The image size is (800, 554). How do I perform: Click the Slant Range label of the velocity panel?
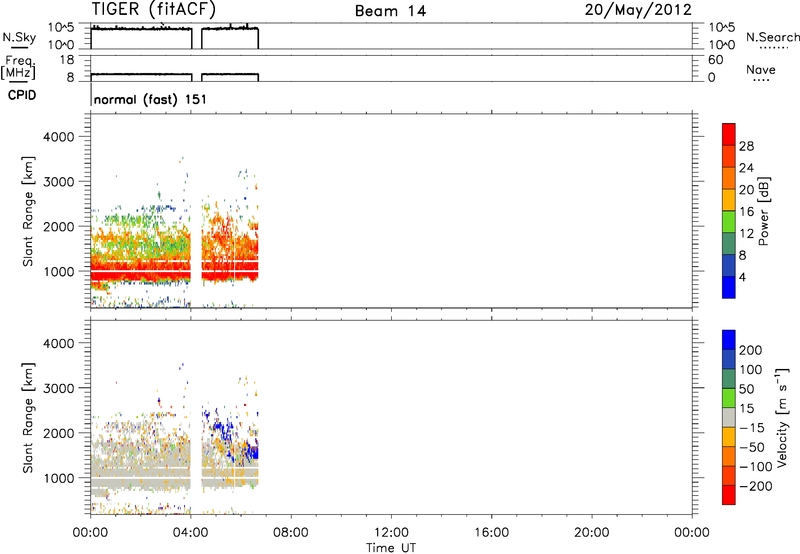pos(28,418)
